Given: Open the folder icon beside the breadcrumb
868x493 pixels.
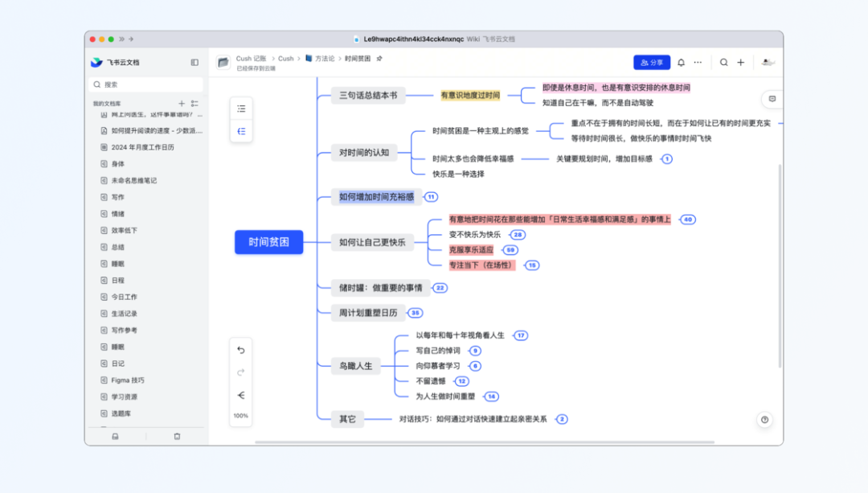Looking at the screenshot, I should (x=223, y=63).
